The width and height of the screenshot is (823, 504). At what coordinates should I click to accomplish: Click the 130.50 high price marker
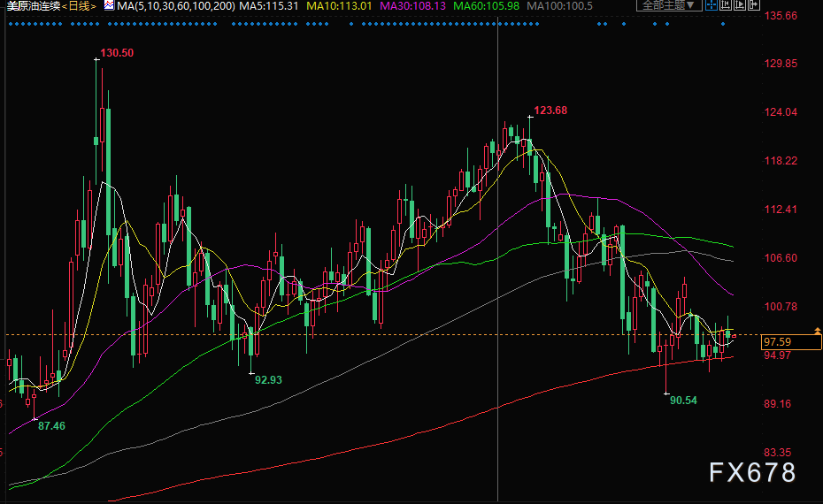coord(117,53)
